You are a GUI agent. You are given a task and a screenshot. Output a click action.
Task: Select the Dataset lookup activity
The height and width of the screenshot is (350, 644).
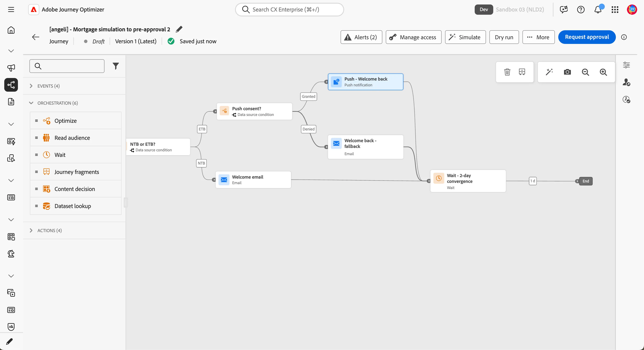pyautogui.click(x=76, y=206)
